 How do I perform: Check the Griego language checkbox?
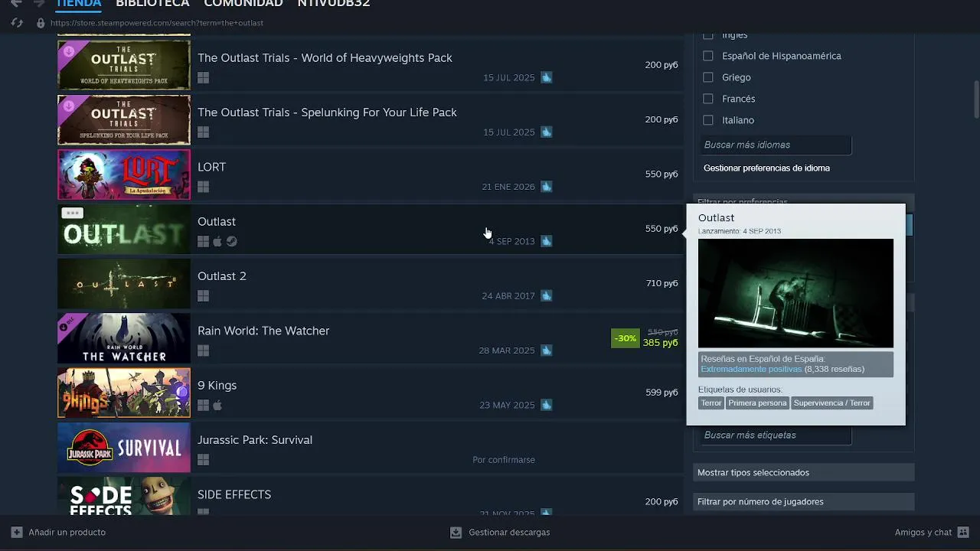pos(708,77)
